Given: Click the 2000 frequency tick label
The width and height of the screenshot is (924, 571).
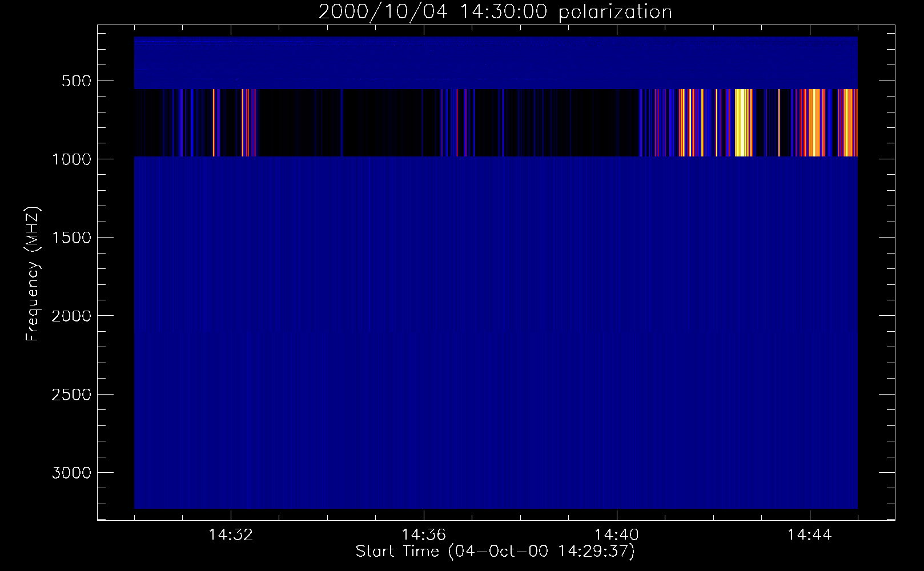Looking at the screenshot, I should tap(71, 316).
